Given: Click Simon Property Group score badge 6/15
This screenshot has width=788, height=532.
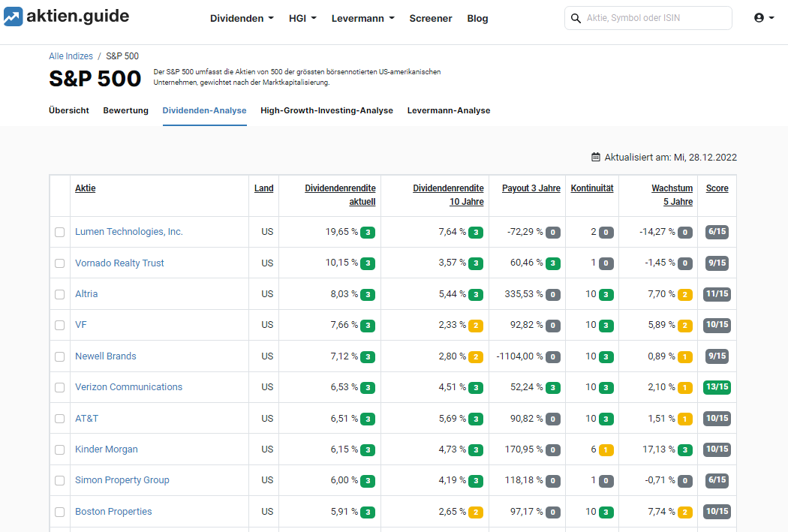Looking at the screenshot, I should [x=717, y=479].
